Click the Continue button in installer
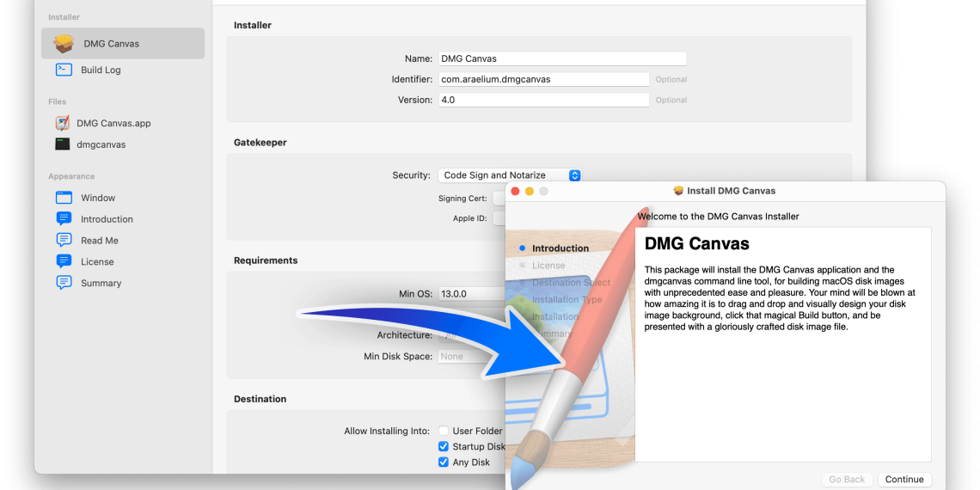The width and height of the screenshot is (980, 490). click(x=904, y=480)
